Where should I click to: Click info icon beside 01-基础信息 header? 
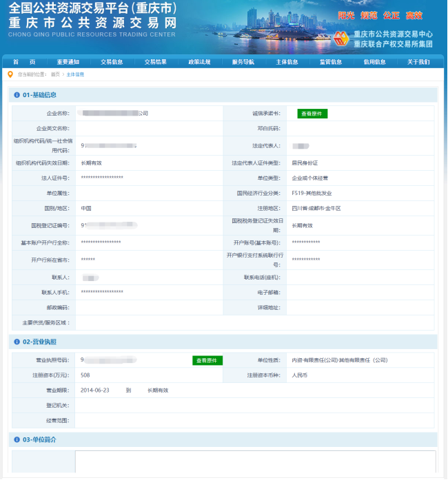pyautogui.click(x=17, y=95)
